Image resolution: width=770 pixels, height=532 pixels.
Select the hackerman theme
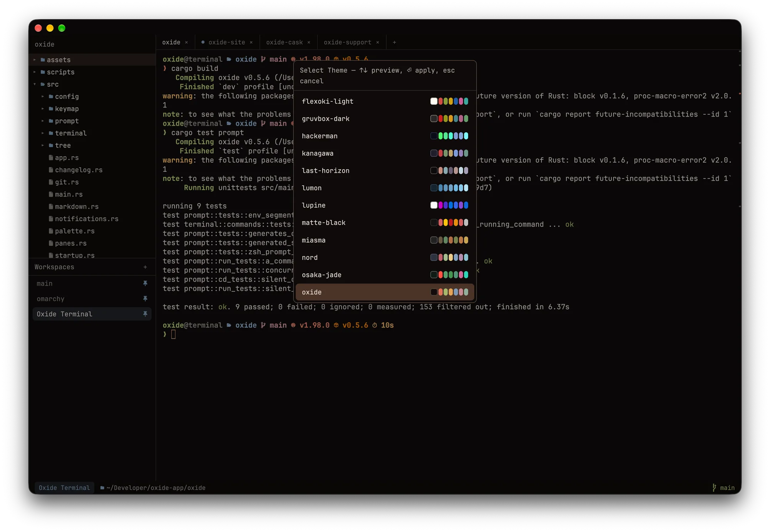[x=385, y=136]
